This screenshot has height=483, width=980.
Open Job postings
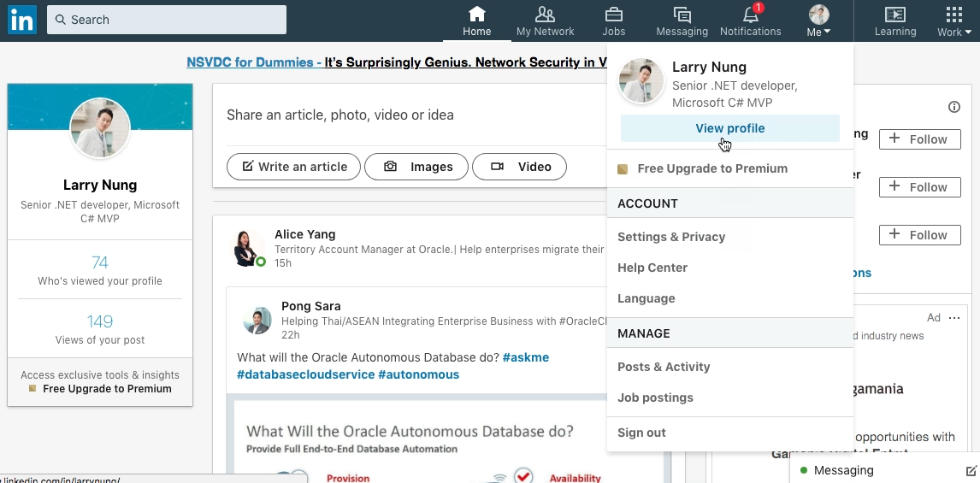click(x=655, y=398)
